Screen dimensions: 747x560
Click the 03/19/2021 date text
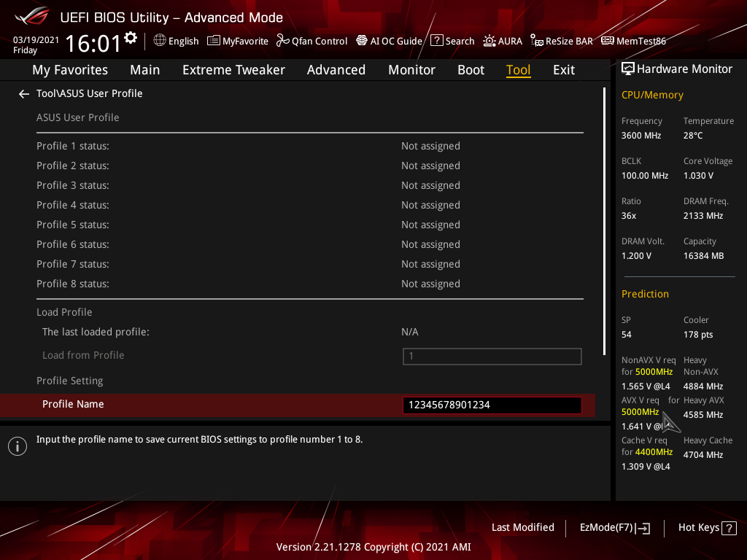point(36,40)
